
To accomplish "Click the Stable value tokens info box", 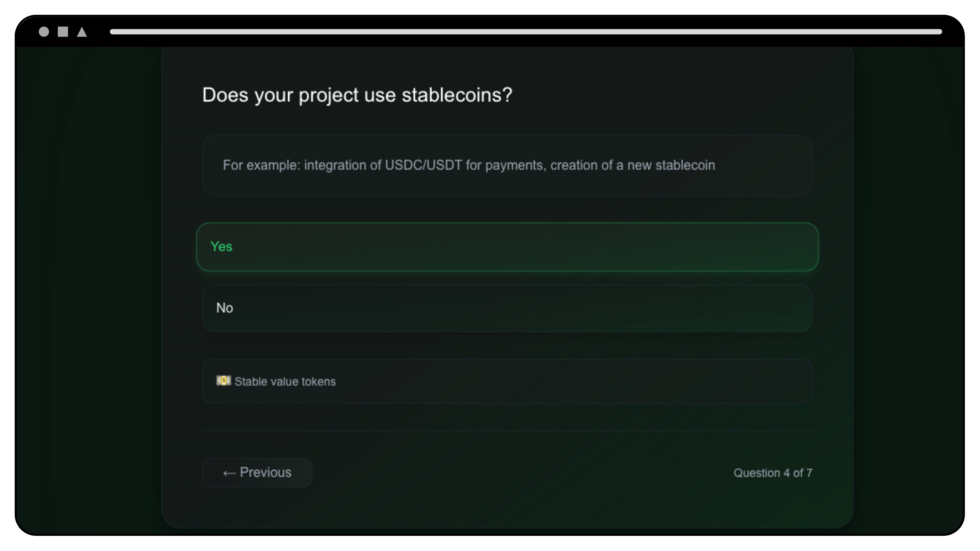I will [x=507, y=381].
